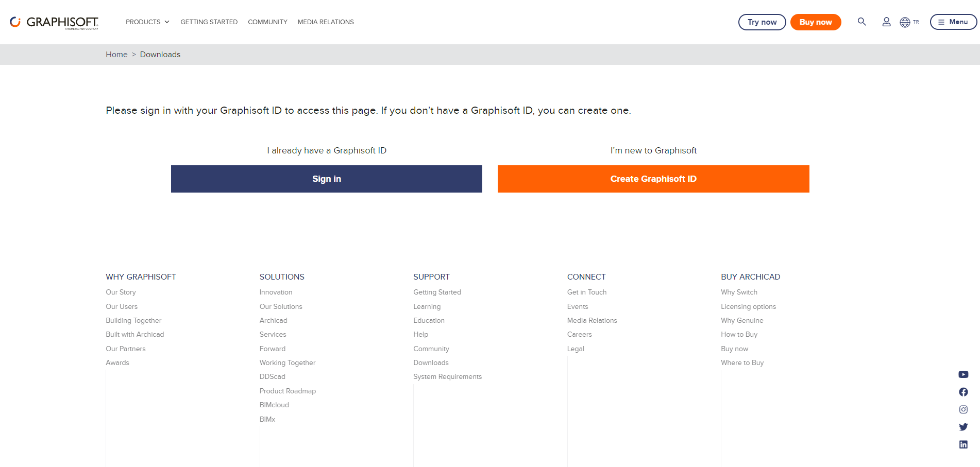
Task: Open Education footer link
Action: coord(429,320)
